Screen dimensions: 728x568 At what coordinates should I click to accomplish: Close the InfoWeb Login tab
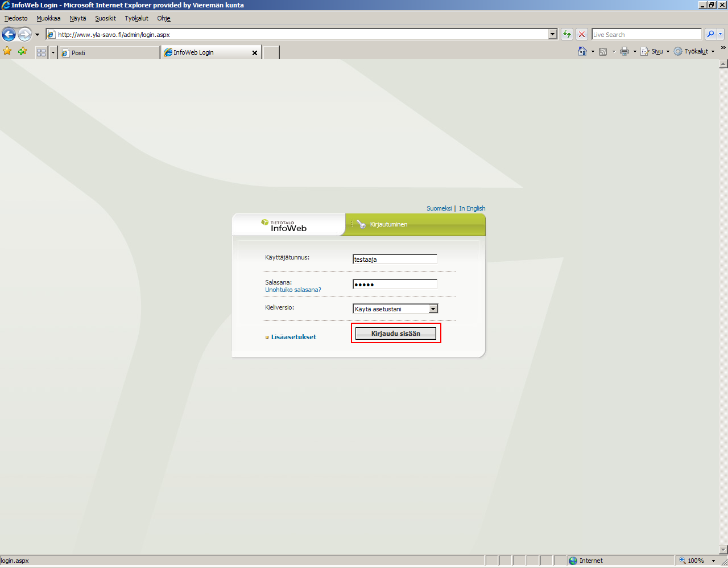[x=255, y=53]
